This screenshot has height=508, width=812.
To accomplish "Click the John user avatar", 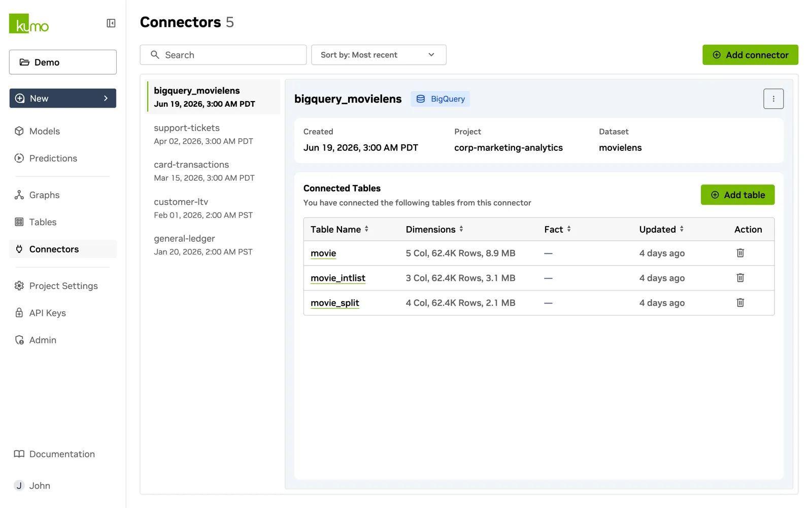I will click(x=19, y=486).
